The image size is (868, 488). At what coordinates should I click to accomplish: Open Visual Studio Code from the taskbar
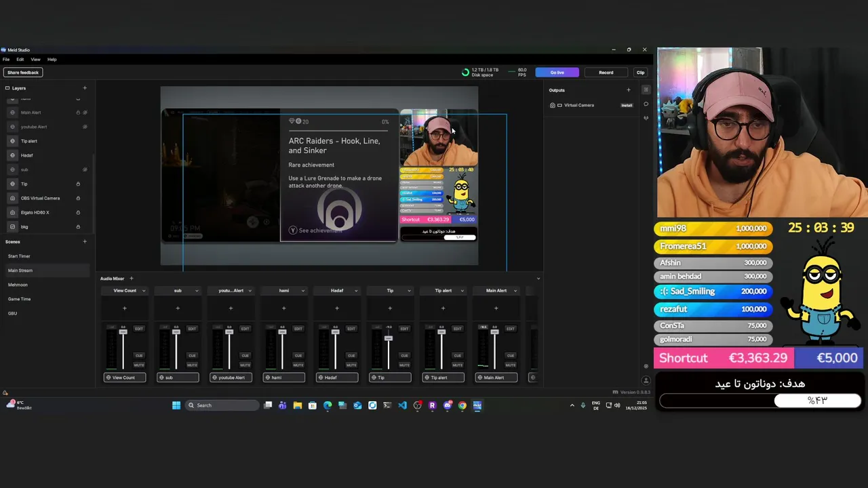click(x=402, y=405)
